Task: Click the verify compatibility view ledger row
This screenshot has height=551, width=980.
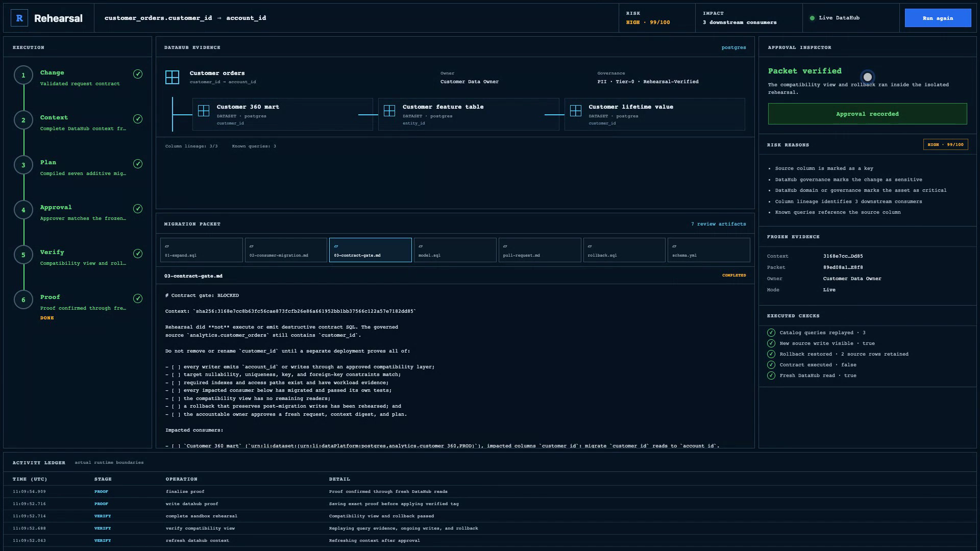Action: point(490,529)
